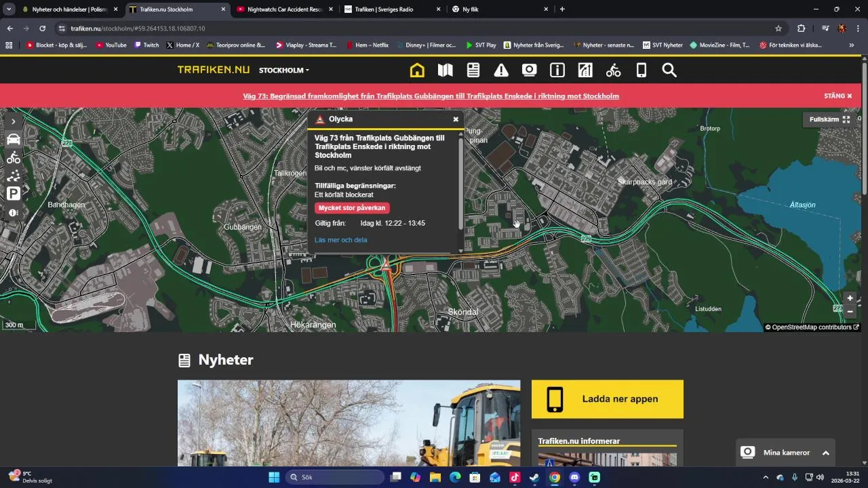Viewport: 868px width, 488px height.
Task: Switch to Trafiken Sveriges Radio tab
Action: 392,9
